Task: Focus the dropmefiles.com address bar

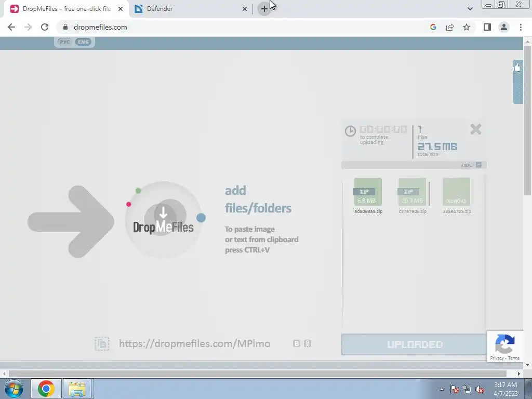Action: (x=244, y=27)
